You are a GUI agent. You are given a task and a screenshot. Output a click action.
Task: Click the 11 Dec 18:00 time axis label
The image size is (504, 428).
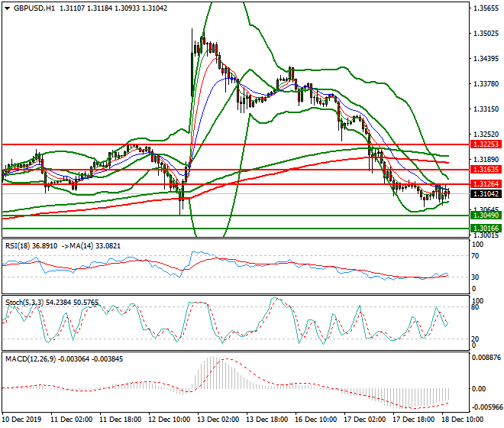(121, 420)
